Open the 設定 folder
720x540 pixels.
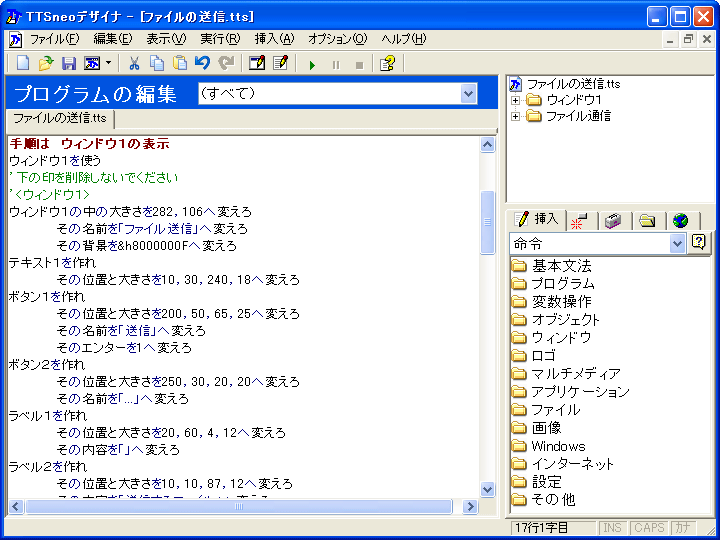tap(536, 482)
